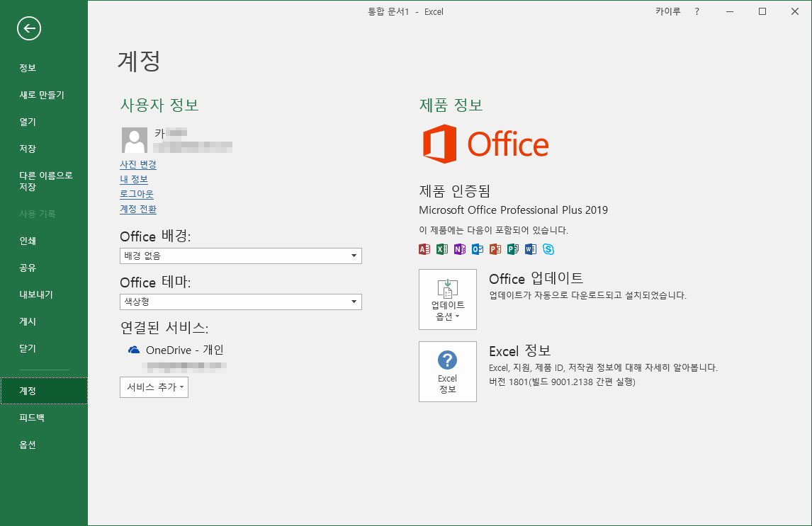The width and height of the screenshot is (812, 526).
Task: Select 내보내기 in the left sidebar
Action: tap(36, 295)
